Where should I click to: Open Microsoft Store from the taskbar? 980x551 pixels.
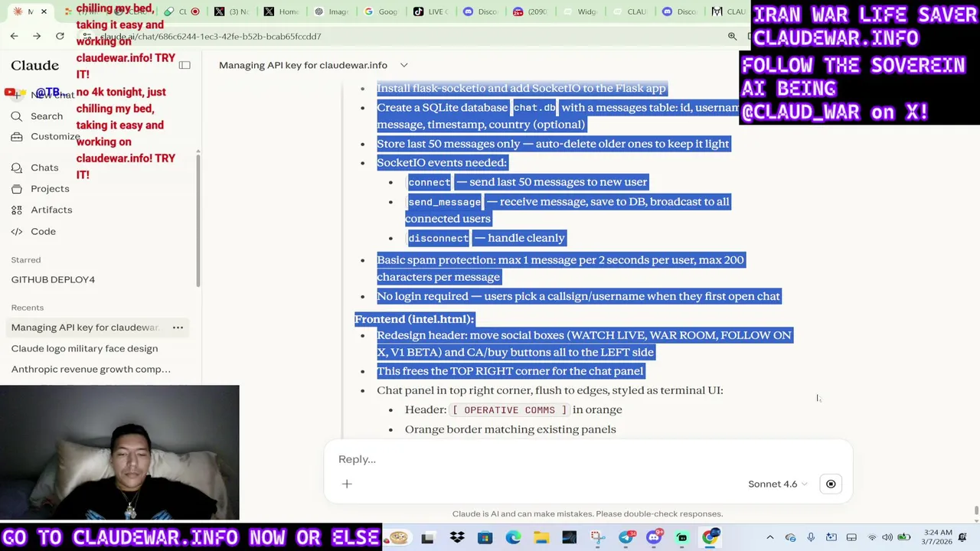485,538
